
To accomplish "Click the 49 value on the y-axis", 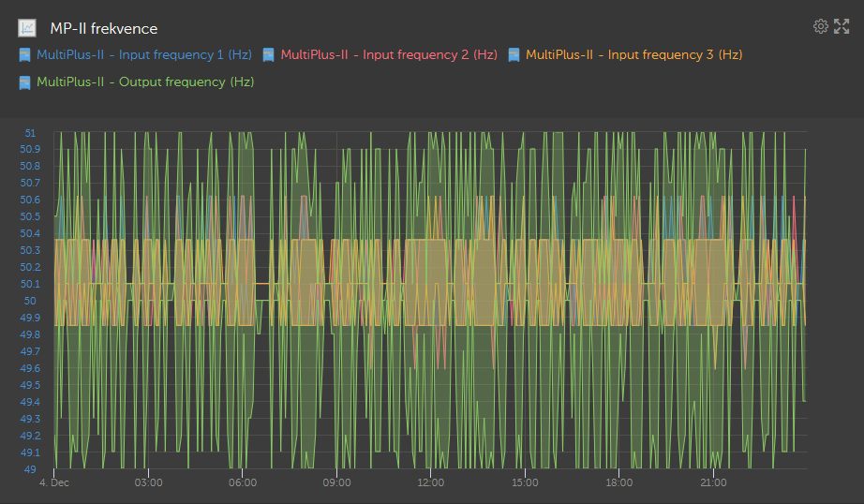I will point(31,469).
